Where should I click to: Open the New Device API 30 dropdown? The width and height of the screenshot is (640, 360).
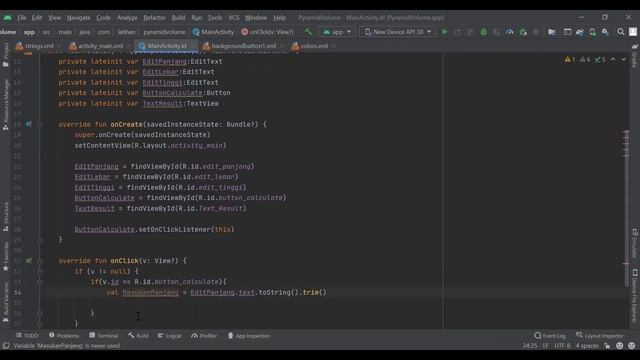pos(398,32)
